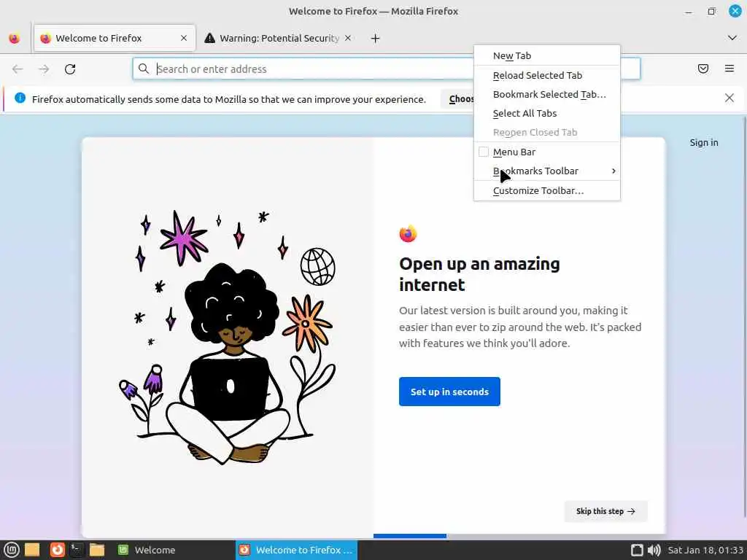Click the Firefox logo above the heading

pos(408,234)
